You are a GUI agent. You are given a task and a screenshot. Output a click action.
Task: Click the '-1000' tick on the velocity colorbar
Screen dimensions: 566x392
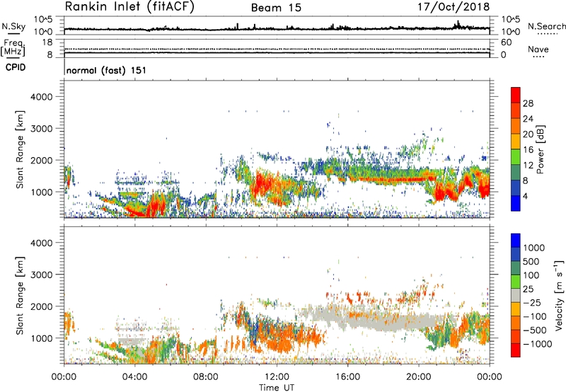pyautogui.click(x=537, y=344)
